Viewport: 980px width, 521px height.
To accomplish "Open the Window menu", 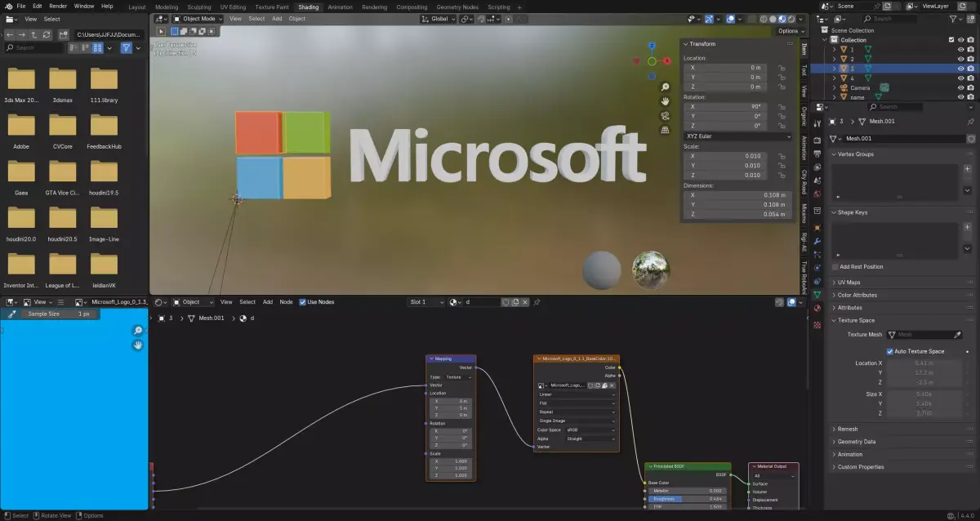I will pos(83,6).
